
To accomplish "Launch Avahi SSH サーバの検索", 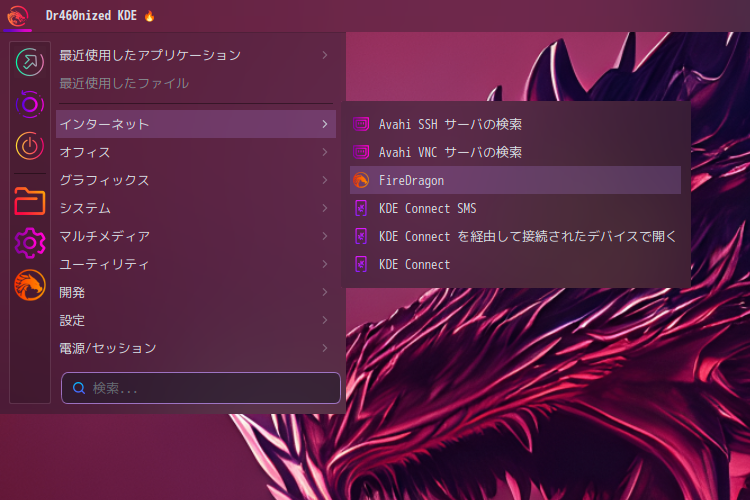I will (515, 124).
